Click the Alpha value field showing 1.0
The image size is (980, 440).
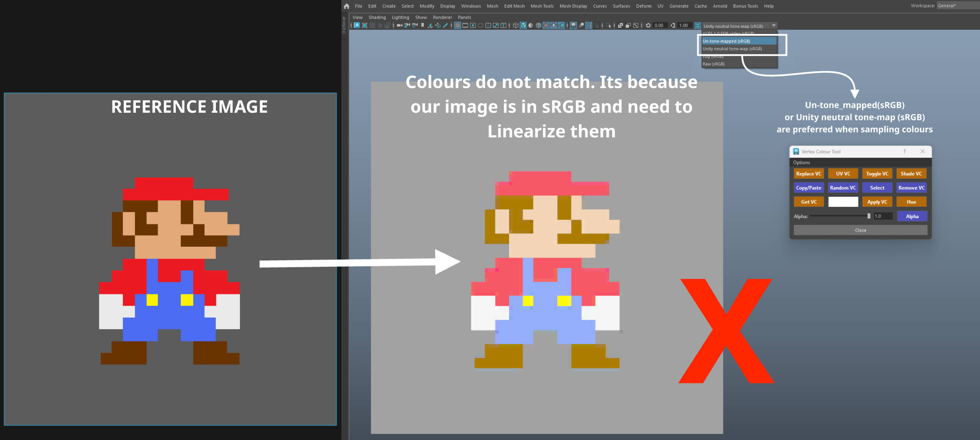(x=883, y=216)
